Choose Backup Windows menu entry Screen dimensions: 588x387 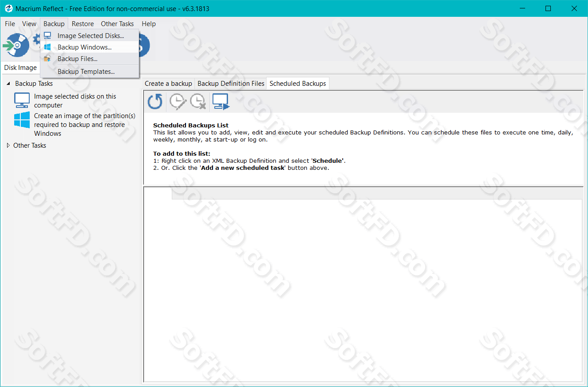click(90, 47)
